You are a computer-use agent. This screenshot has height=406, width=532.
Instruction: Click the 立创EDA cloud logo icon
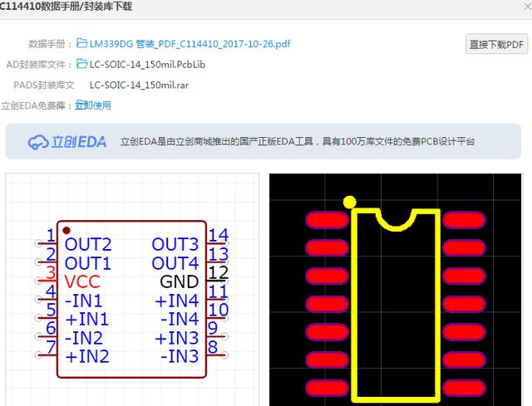[38, 142]
